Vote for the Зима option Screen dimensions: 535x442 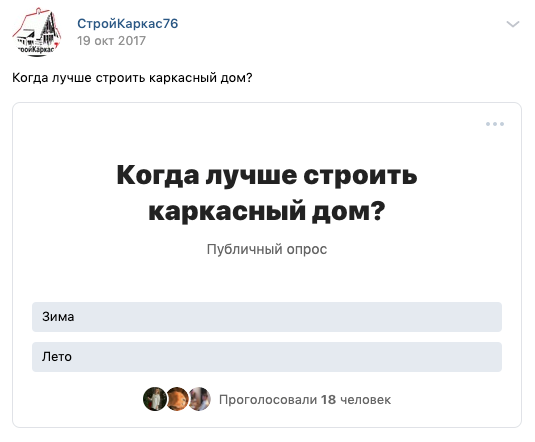pos(267,317)
